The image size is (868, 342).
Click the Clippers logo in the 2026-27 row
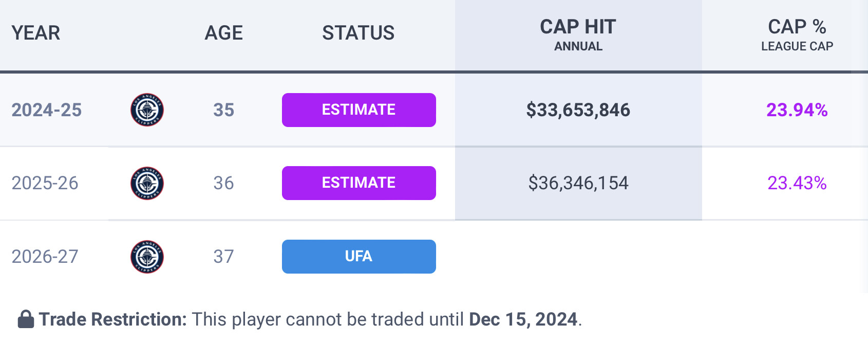(x=147, y=257)
